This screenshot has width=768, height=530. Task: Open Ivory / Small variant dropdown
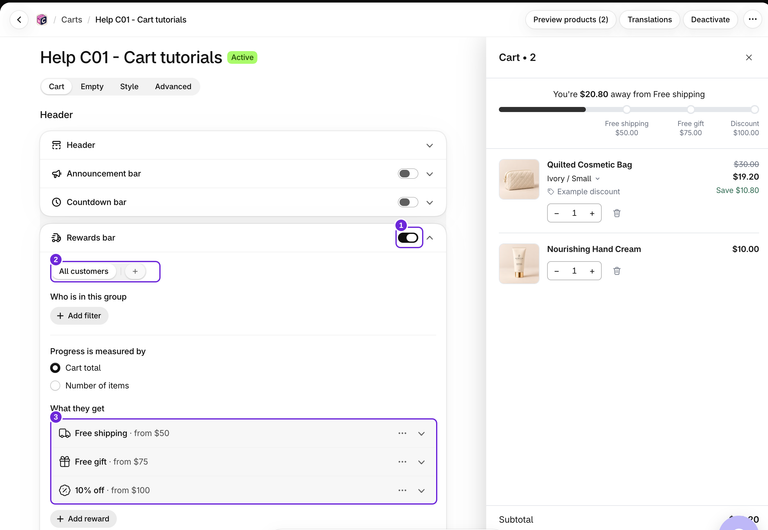[574, 179]
